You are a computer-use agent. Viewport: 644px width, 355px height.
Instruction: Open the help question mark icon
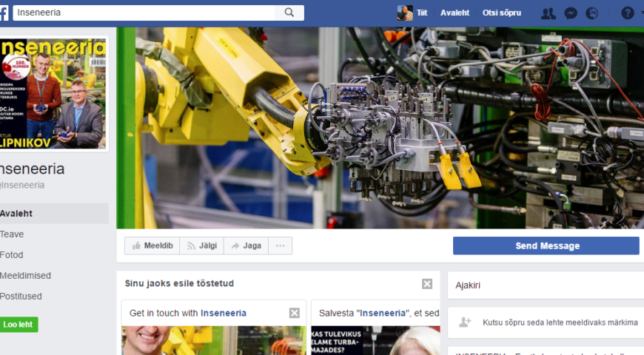pos(627,13)
